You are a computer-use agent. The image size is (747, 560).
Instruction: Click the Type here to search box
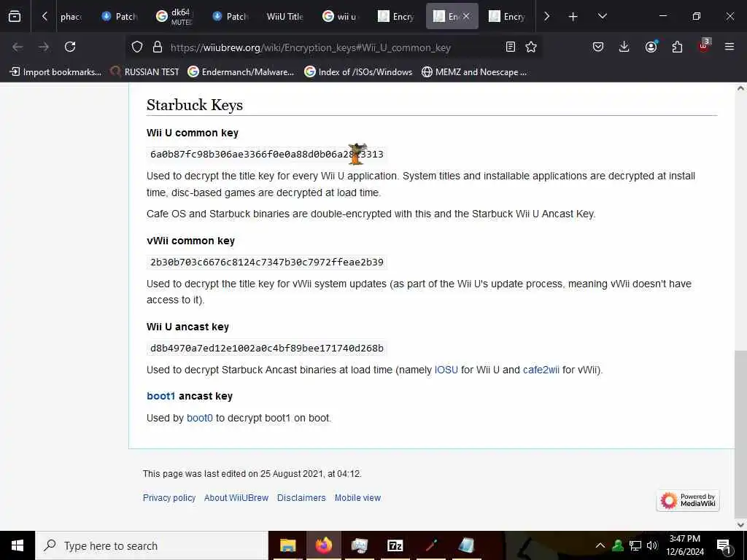[152, 545]
